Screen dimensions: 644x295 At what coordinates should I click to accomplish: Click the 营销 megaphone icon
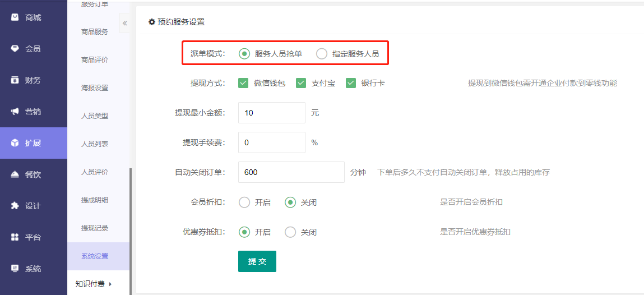[15, 112]
